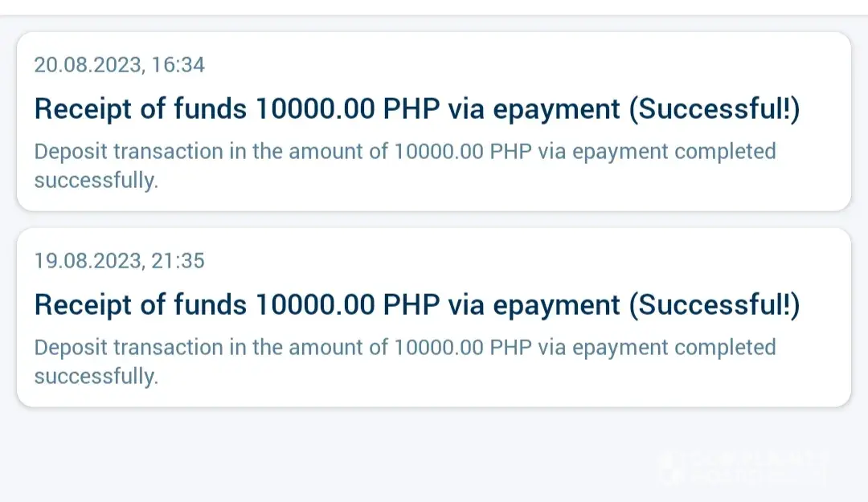This screenshot has height=502, width=868.
Task: Select the 21:35 notification's "Receipt of funds" heading
Action: tap(141, 305)
